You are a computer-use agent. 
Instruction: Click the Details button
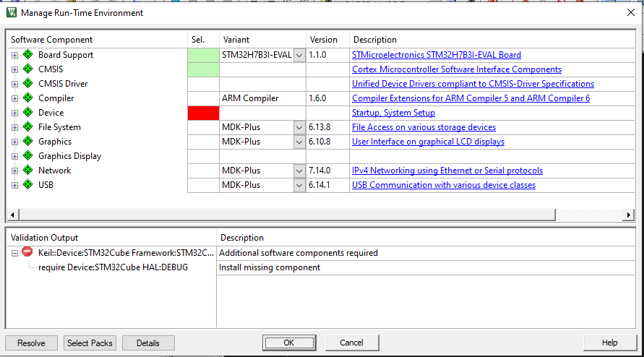click(x=148, y=343)
